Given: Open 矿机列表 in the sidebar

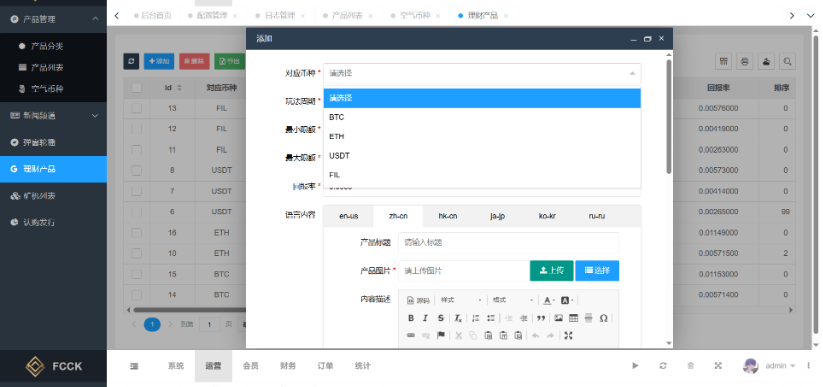Looking at the screenshot, I should click(x=53, y=196).
